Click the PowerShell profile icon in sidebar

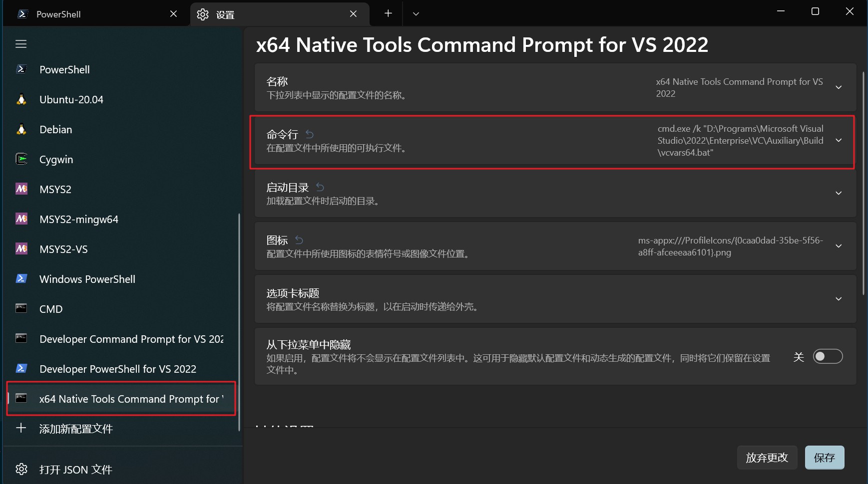tap(21, 69)
